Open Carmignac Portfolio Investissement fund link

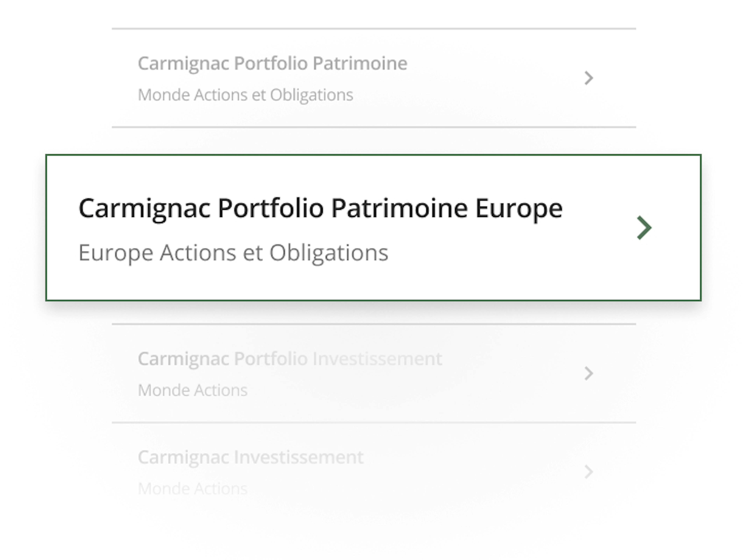[290, 359]
